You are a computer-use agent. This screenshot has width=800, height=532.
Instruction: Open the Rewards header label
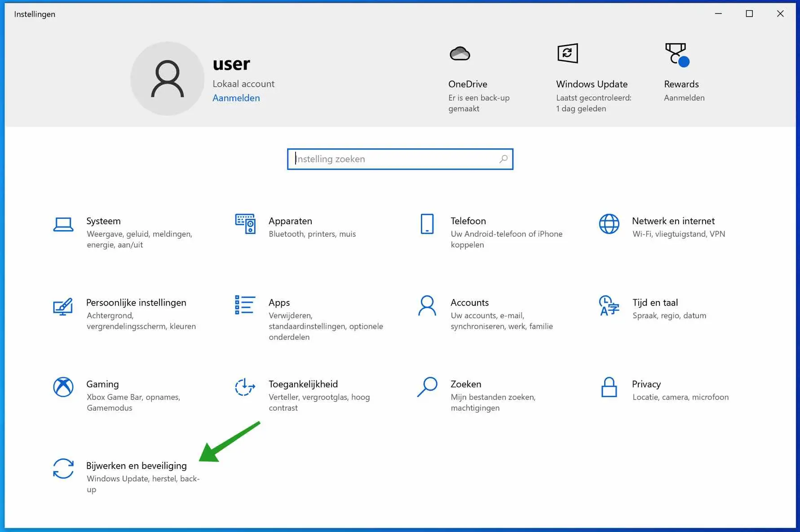(681, 84)
